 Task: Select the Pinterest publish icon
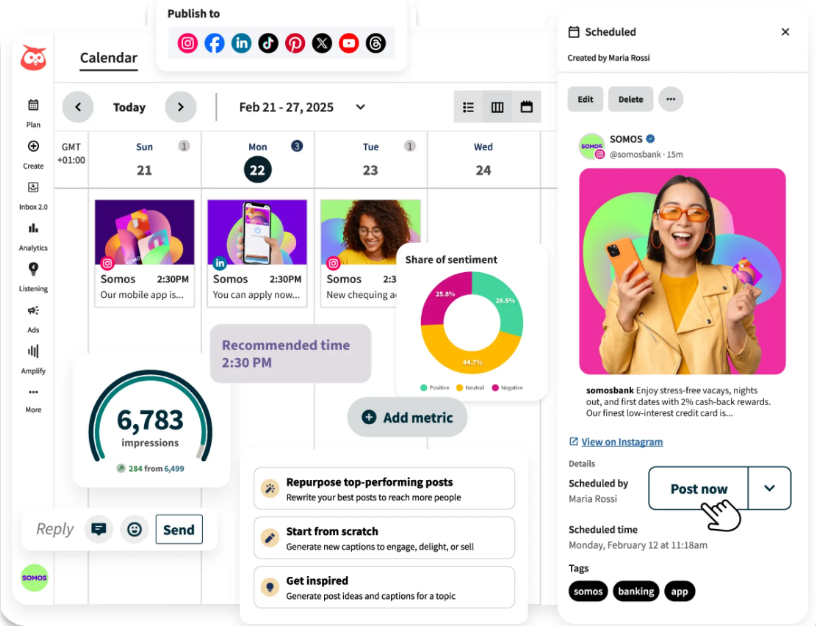coord(295,43)
